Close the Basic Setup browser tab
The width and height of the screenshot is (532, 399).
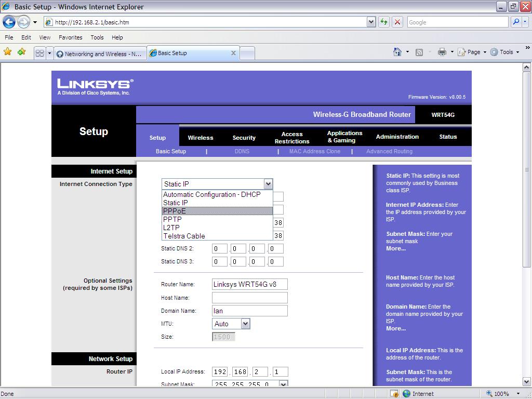(x=233, y=53)
